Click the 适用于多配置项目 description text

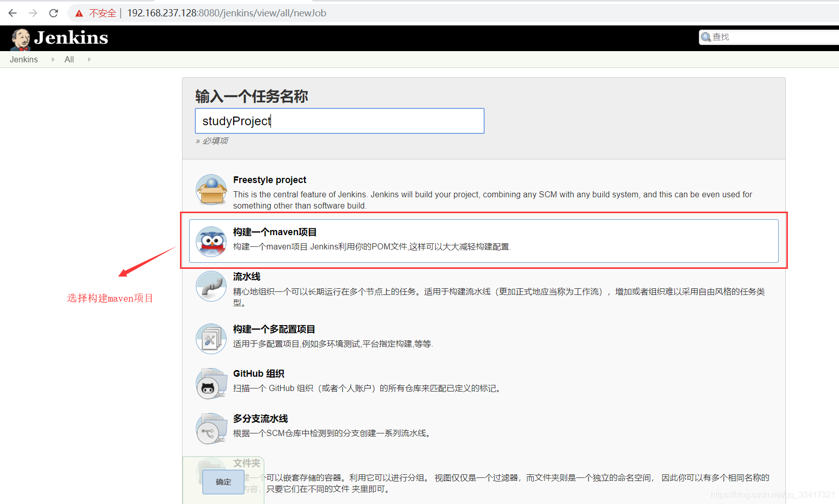click(333, 344)
